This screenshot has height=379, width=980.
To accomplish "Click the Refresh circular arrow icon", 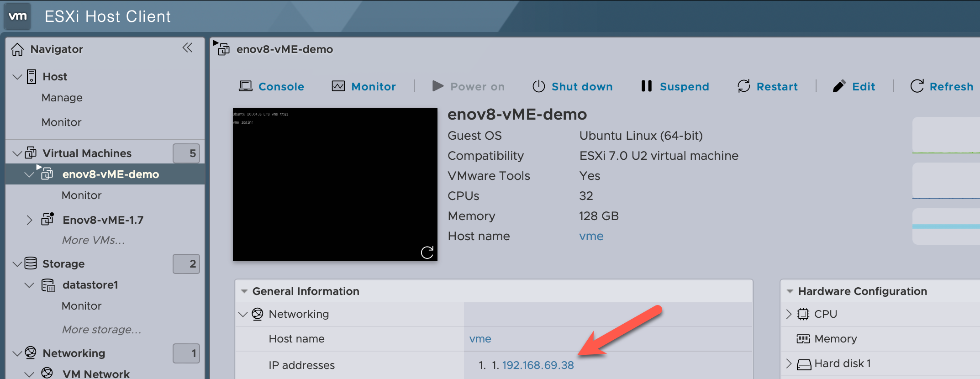I will [917, 86].
